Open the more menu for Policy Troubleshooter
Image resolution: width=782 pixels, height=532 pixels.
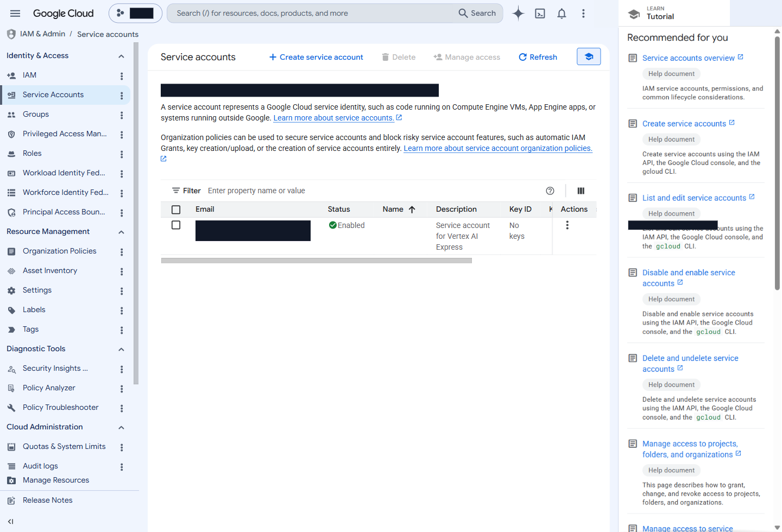click(122, 408)
